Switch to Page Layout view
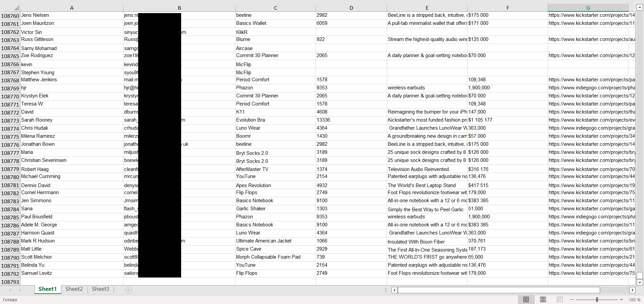644x304 pixels. 543,300
